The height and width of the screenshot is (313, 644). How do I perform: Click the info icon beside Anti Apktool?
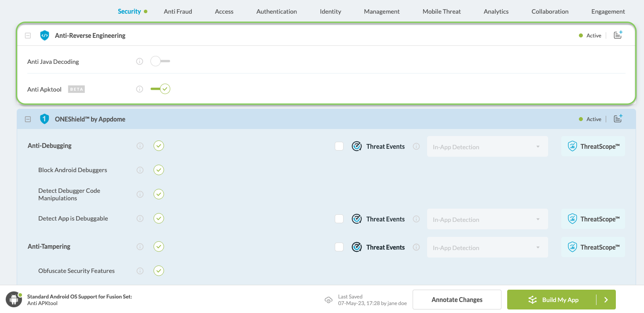click(x=140, y=89)
